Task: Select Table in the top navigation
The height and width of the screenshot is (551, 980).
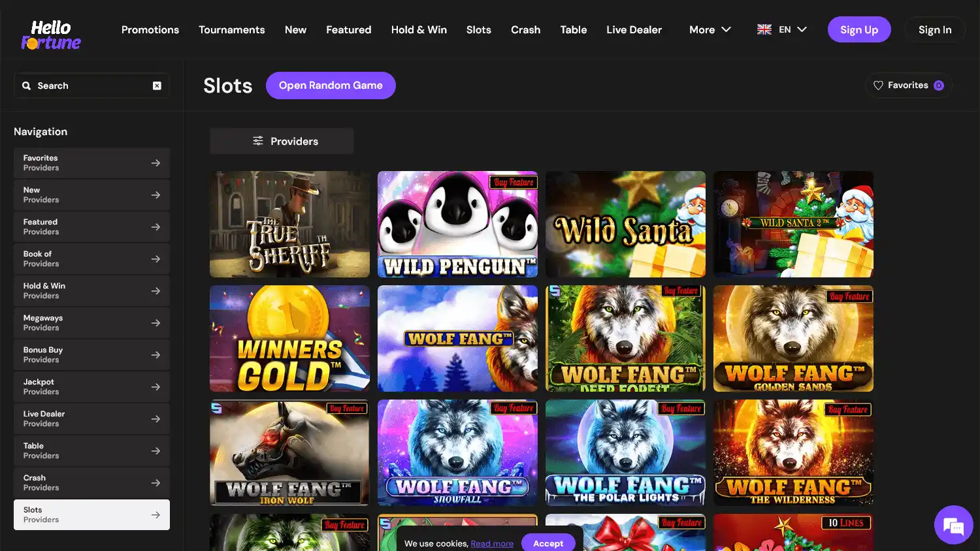Action: click(574, 29)
